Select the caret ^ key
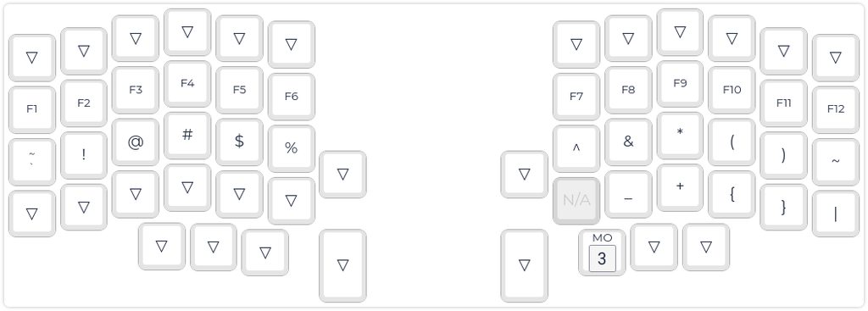The width and height of the screenshot is (868, 311). (576, 148)
